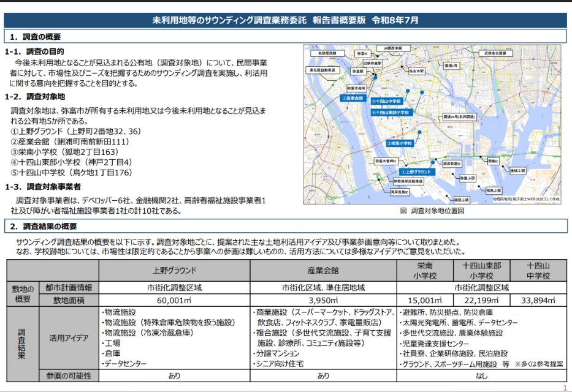Viewport: 572px width, 392px height.
Task: Click row header 都市計画情報
Action: coord(69,287)
